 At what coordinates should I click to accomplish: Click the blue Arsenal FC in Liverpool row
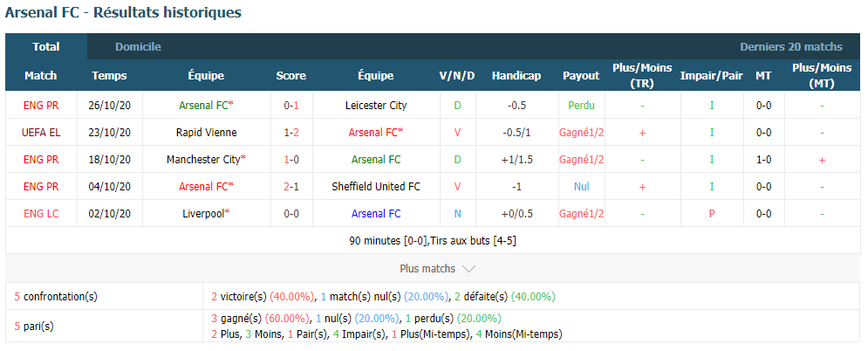coord(376,214)
